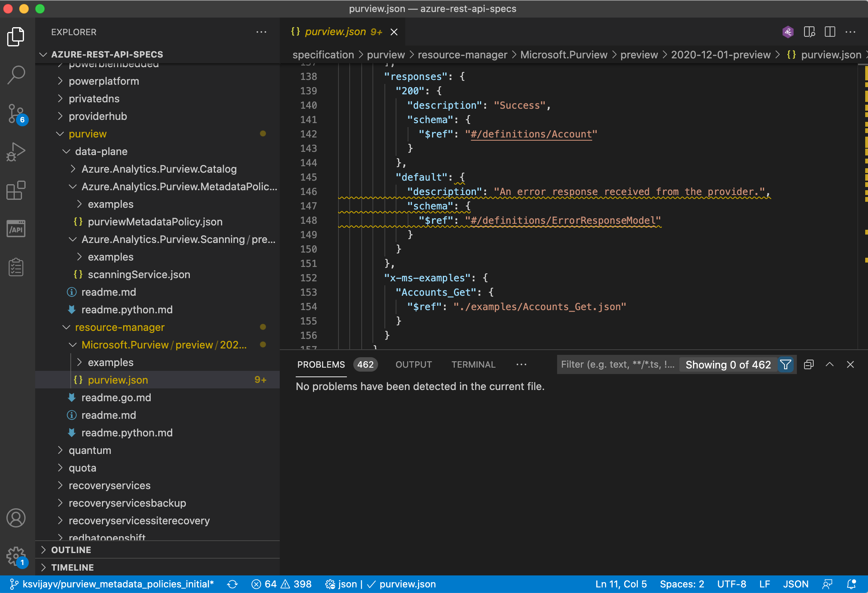
Task: Open the Extensions view
Action: pos(16,190)
